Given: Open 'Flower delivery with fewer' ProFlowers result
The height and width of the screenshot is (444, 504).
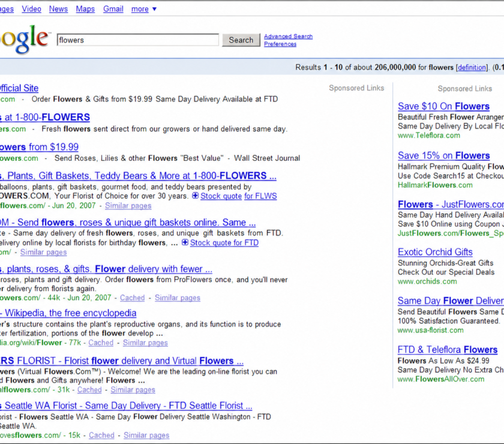Looking at the screenshot, I should pyautogui.click(x=106, y=269).
